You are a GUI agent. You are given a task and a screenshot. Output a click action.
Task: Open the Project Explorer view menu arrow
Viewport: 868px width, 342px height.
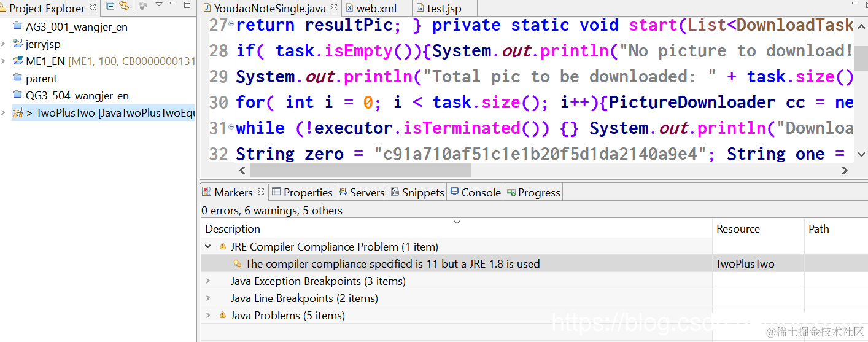coord(159,5)
